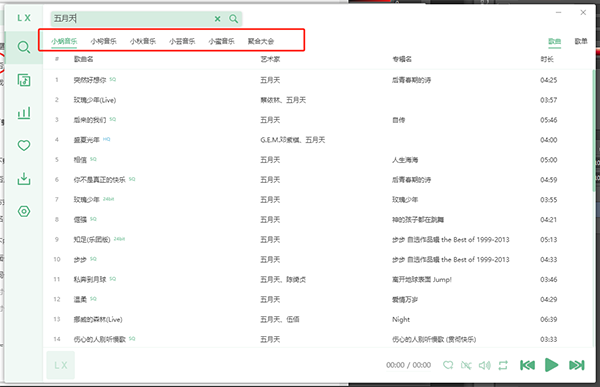Image resolution: width=600 pixels, height=387 pixels.
Task: Select song 突然好想你
Action: point(90,80)
